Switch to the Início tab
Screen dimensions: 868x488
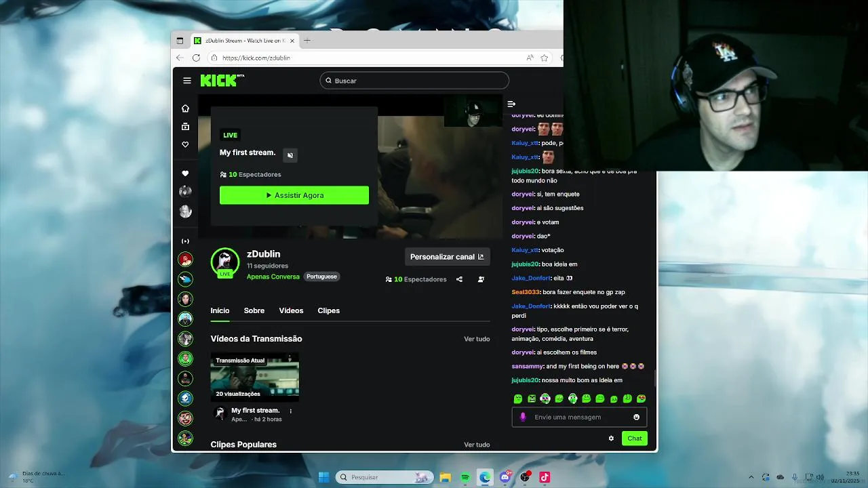click(x=220, y=310)
